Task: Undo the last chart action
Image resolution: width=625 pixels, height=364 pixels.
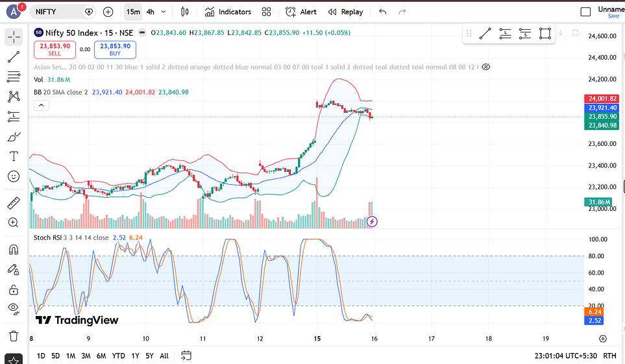Action: tap(383, 12)
